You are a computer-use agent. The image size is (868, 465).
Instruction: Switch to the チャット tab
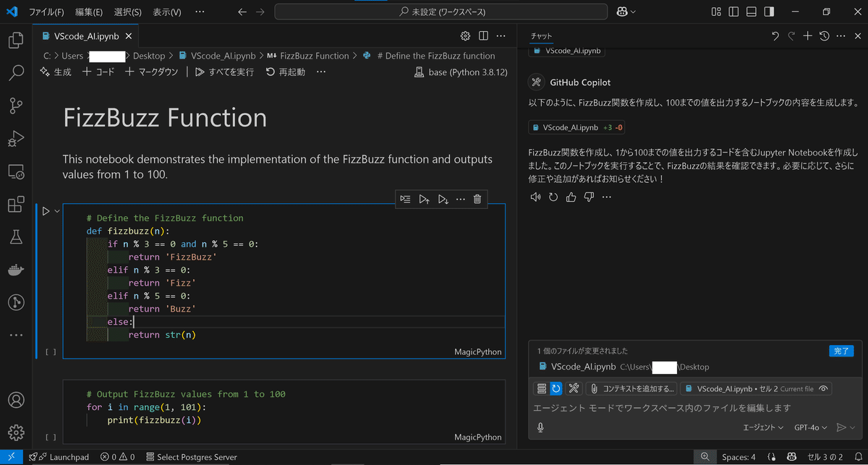click(542, 35)
